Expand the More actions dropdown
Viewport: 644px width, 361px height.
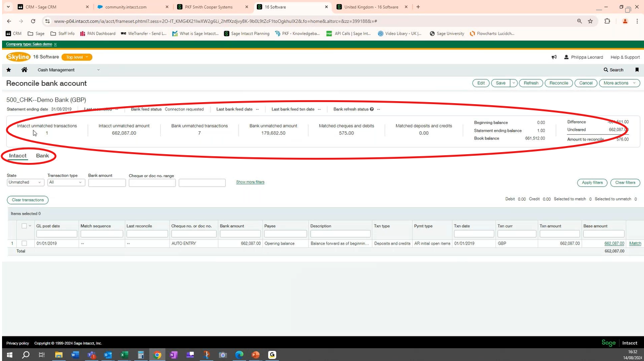[x=619, y=83]
